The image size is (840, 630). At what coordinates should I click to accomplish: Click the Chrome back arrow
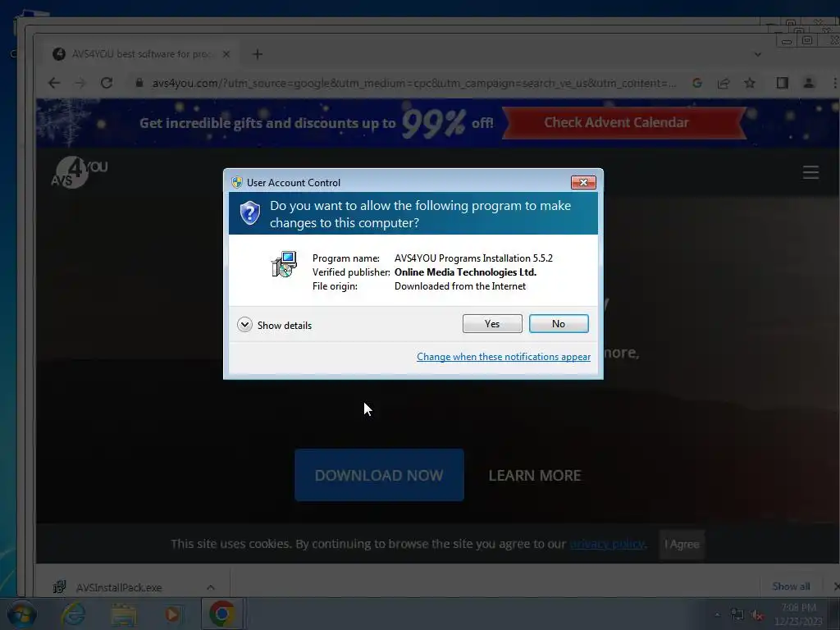click(54, 83)
